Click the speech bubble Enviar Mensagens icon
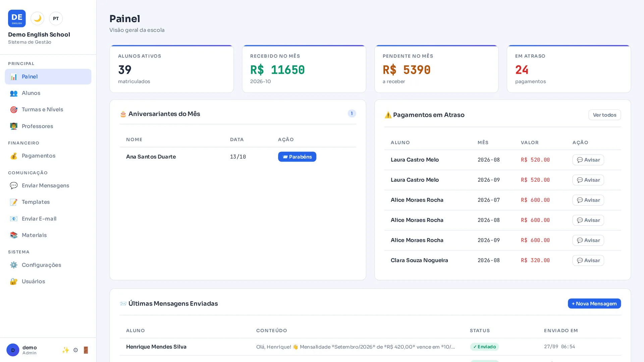 [13, 185]
